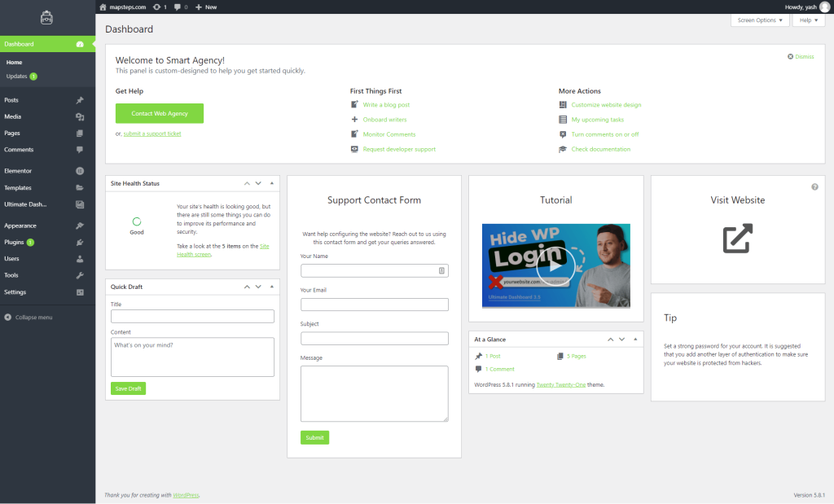Click the Save Draft button
The image size is (834, 504).
click(128, 388)
